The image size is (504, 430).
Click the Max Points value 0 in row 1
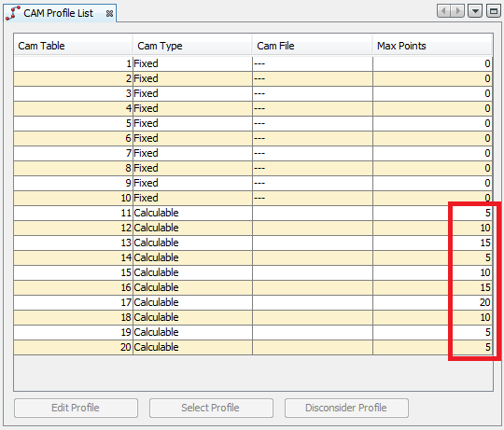pyautogui.click(x=433, y=63)
